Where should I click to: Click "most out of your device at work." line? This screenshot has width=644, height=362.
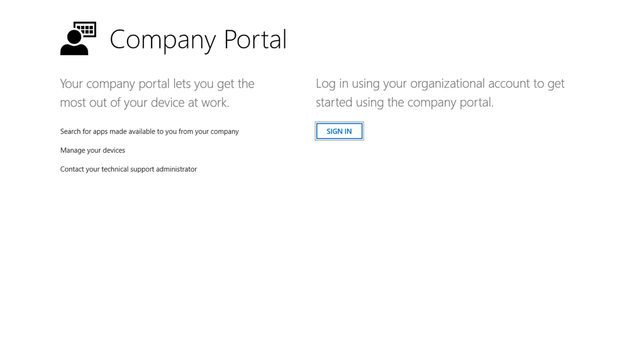tap(145, 102)
